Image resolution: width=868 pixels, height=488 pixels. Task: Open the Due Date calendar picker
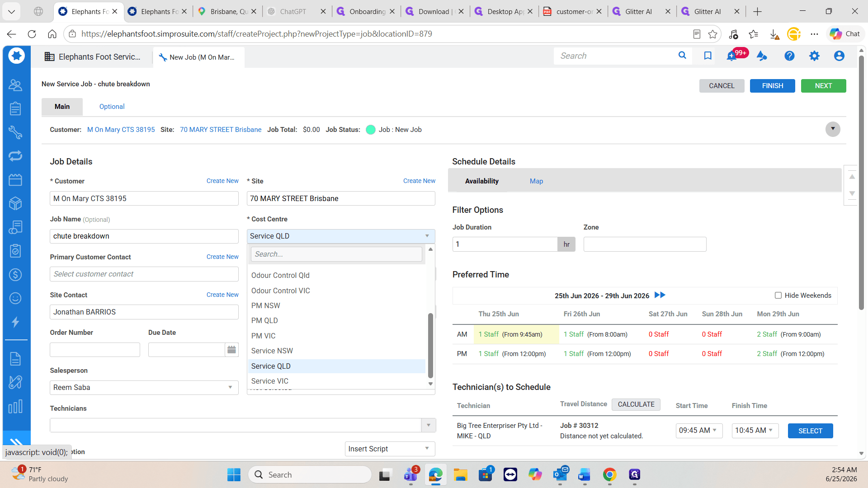[231, 350]
